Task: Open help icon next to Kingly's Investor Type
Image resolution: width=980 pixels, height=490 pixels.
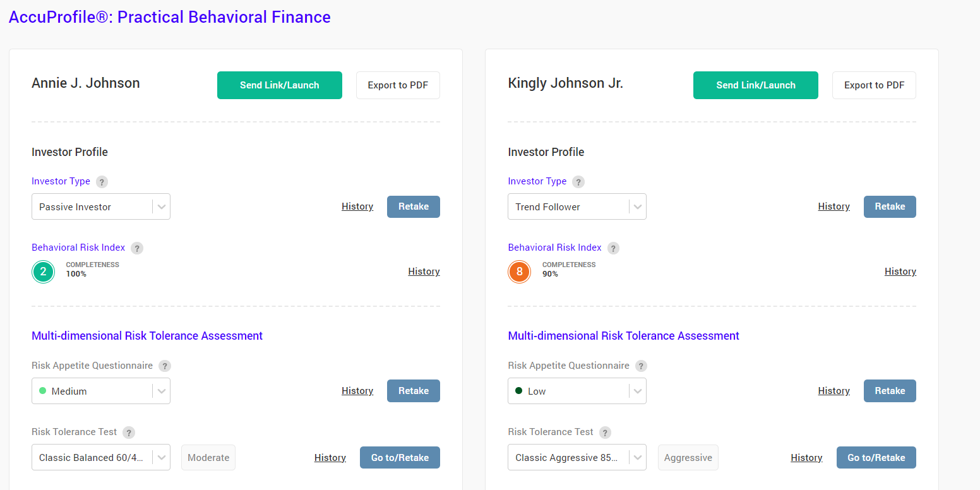Action: pos(578,182)
